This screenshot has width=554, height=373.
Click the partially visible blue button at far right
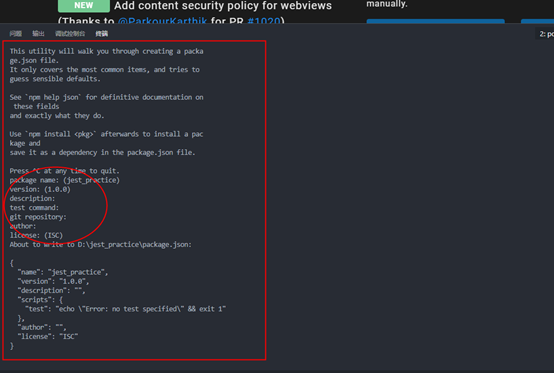point(537,21)
